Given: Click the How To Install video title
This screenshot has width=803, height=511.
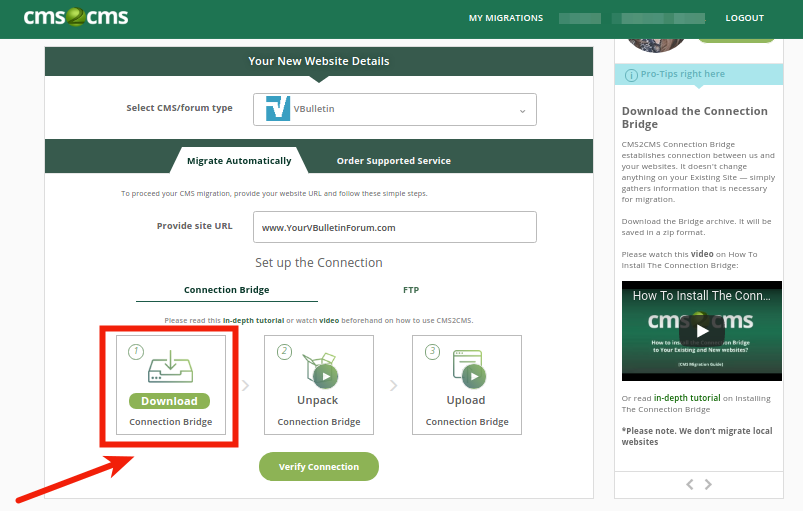Looking at the screenshot, I should point(701,295).
